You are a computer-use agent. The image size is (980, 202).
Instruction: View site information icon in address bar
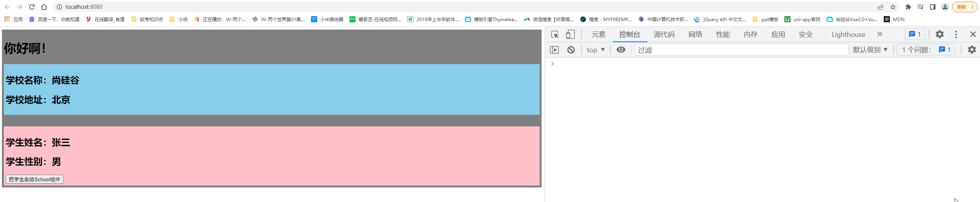(x=59, y=7)
